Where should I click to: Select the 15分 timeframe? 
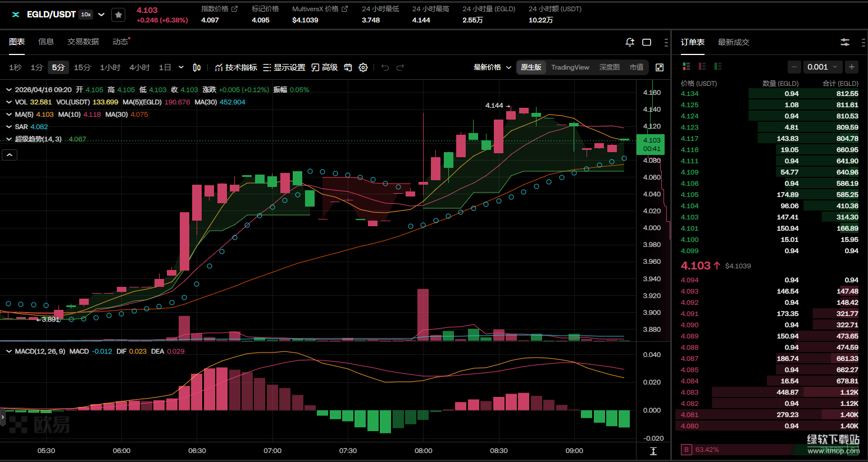(x=82, y=67)
